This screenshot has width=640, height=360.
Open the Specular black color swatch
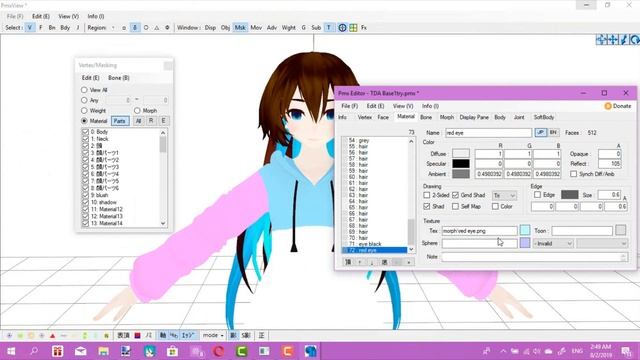pyautogui.click(x=461, y=164)
